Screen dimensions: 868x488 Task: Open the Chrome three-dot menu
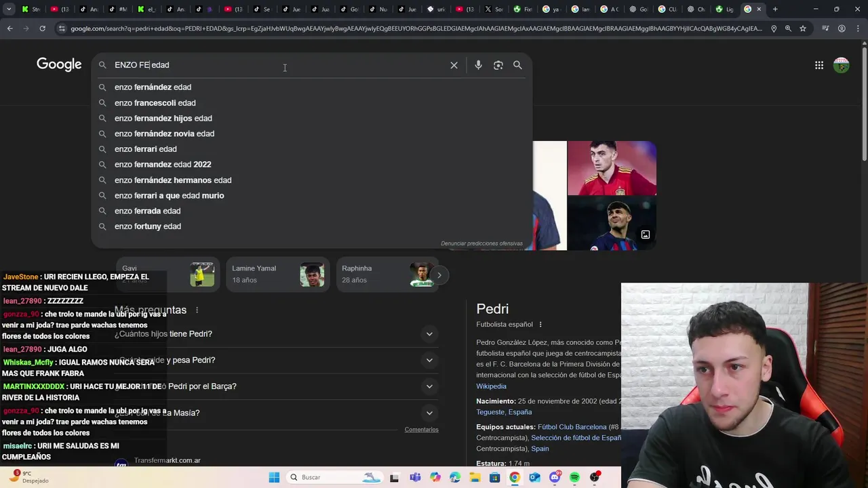tap(859, 28)
